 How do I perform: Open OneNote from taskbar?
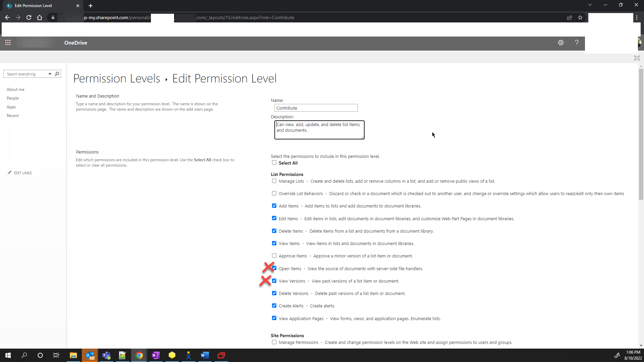click(156, 355)
